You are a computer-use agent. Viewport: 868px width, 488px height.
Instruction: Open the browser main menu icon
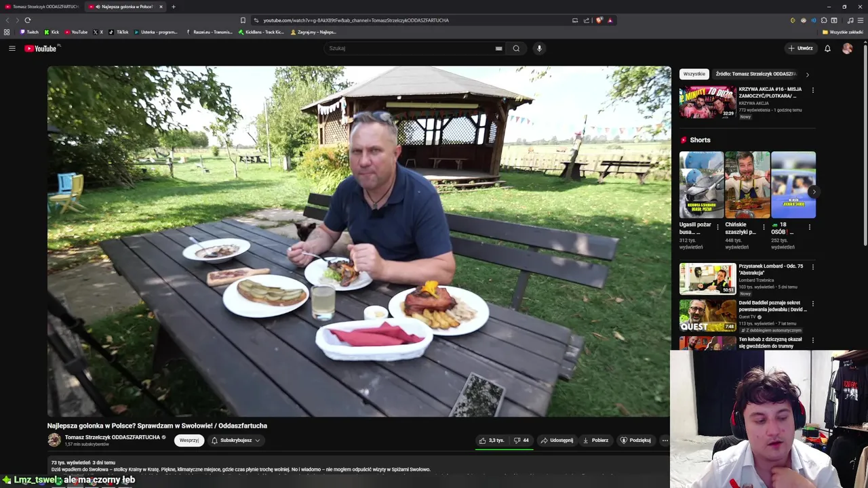click(860, 20)
